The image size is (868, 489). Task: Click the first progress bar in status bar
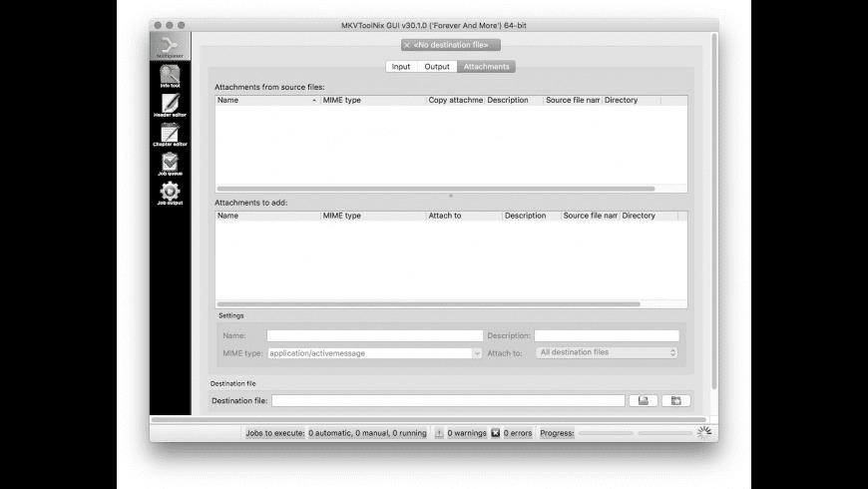pos(606,433)
